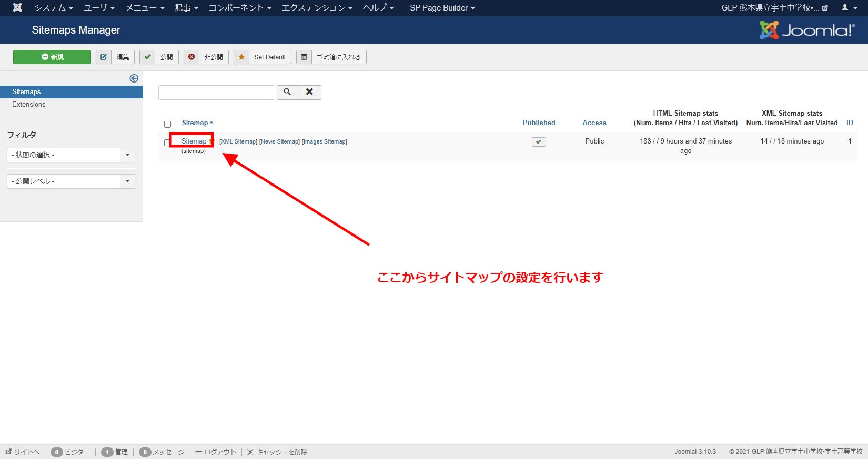Open the 公開レベル access level dropdown
Image resolution: width=868 pixels, height=459 pixels.
coord(70,181)
